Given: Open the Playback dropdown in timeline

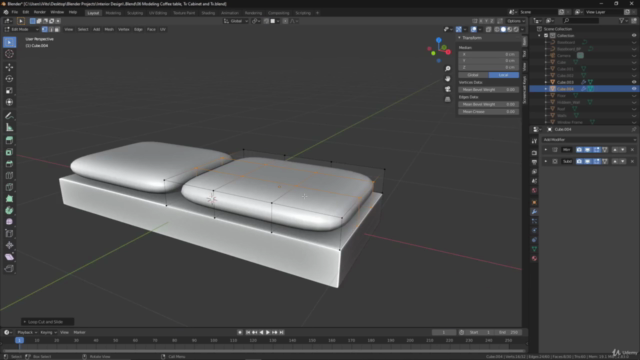Looking at the screenshot, I should [27, 332].
